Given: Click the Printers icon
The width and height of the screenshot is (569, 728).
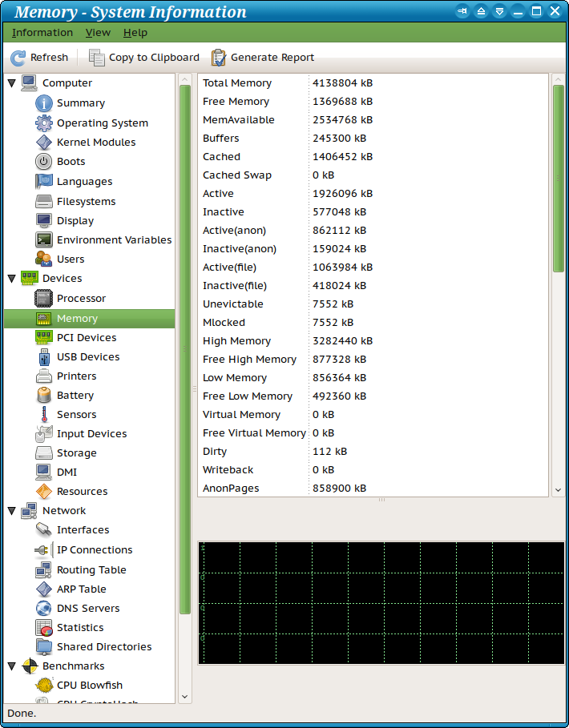Looking at the screenshot, I should [43, 376].
